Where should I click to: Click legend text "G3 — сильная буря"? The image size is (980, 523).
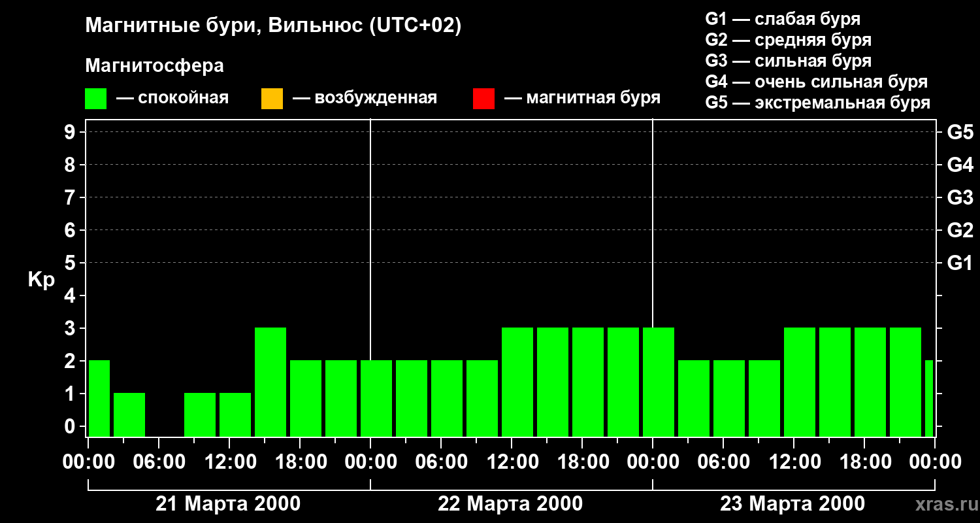[788, 61]
